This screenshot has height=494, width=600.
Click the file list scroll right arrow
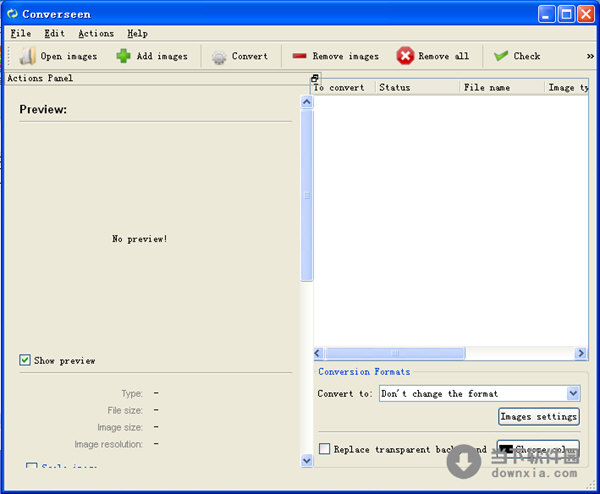(580, 353)
